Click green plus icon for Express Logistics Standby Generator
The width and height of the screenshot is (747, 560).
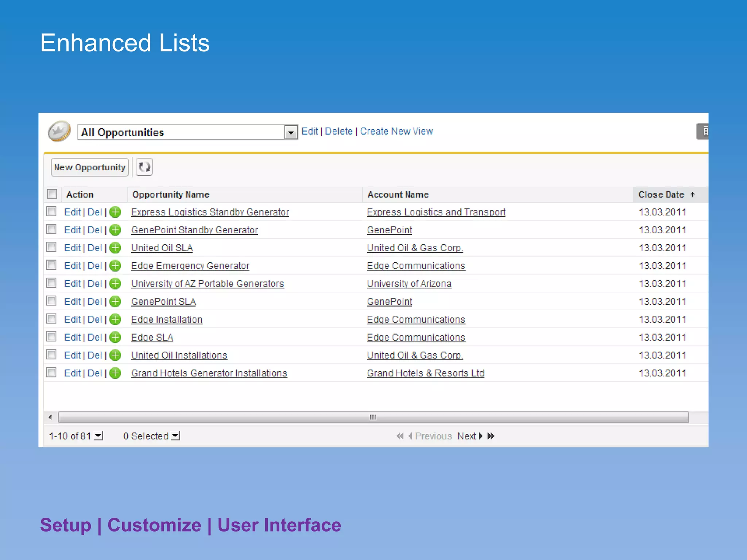coord(115,212)
